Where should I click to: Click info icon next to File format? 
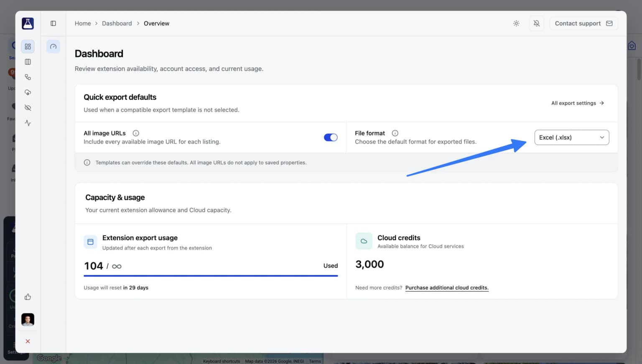(395, 133)
